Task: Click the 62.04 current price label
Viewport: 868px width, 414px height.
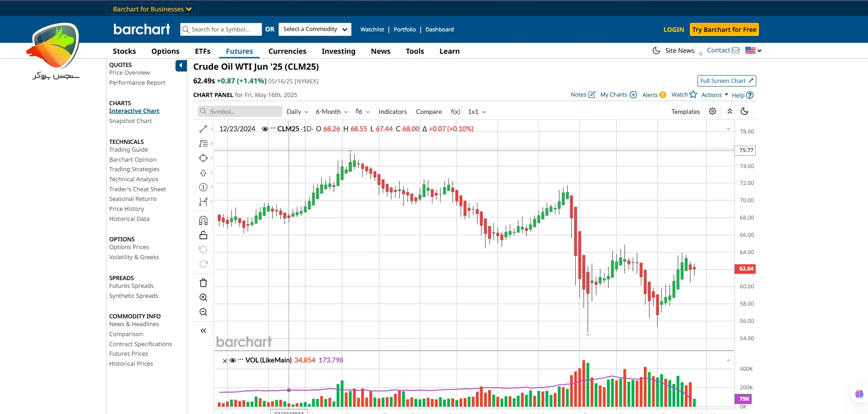Action: pos(745,269)
